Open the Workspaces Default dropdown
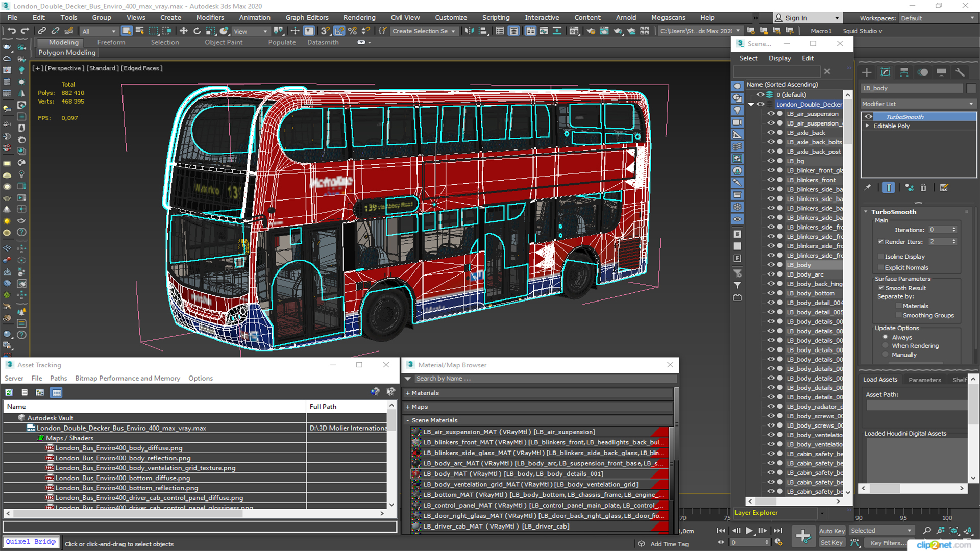This screenshot has width=980, height=551. [937, 18]
